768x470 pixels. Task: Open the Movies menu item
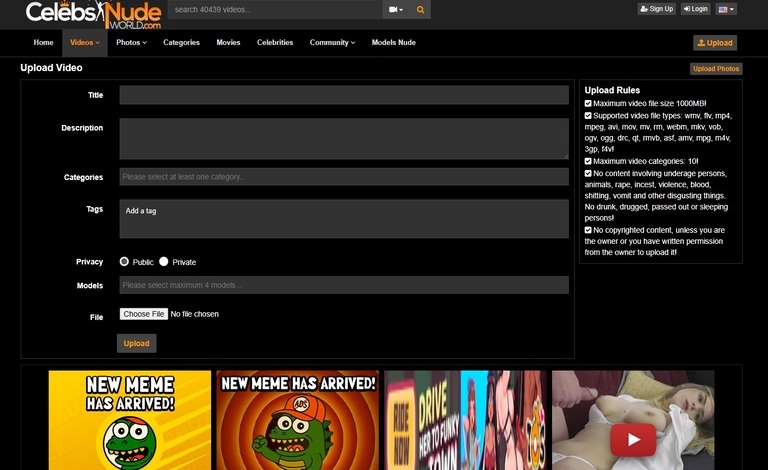click(228, 43)
